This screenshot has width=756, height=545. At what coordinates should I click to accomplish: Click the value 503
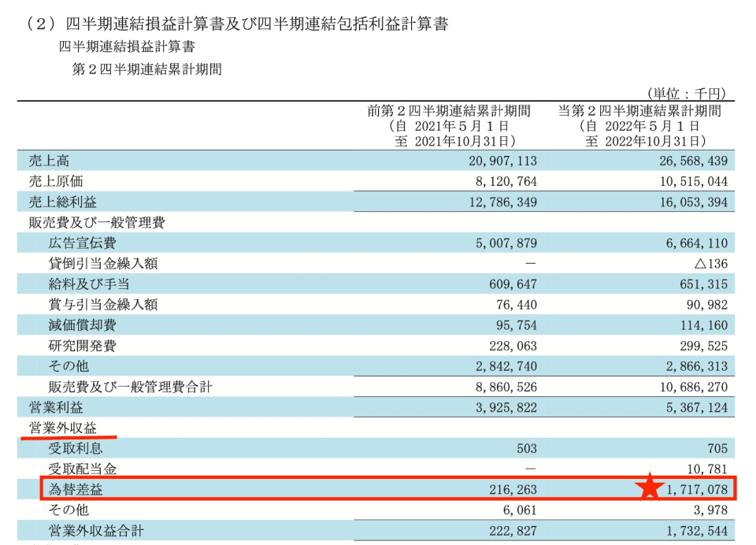[x=527, y=449]
